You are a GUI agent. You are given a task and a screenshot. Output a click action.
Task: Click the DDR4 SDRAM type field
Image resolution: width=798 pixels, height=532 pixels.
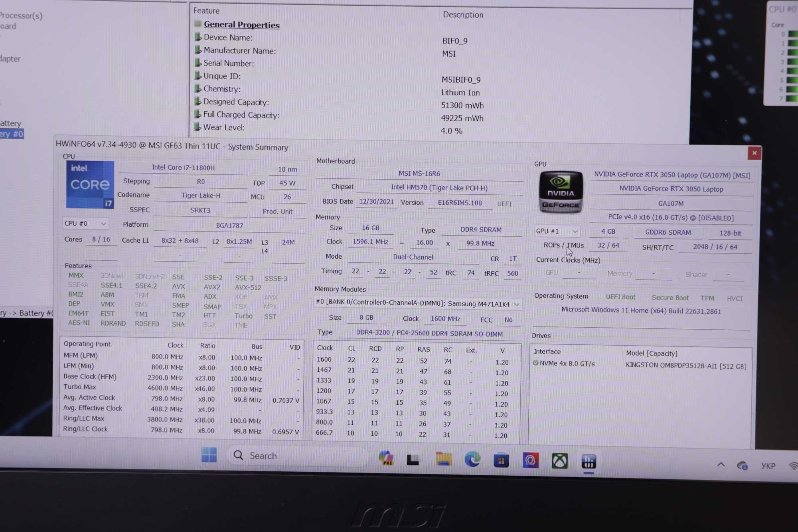tap(481, 230)
